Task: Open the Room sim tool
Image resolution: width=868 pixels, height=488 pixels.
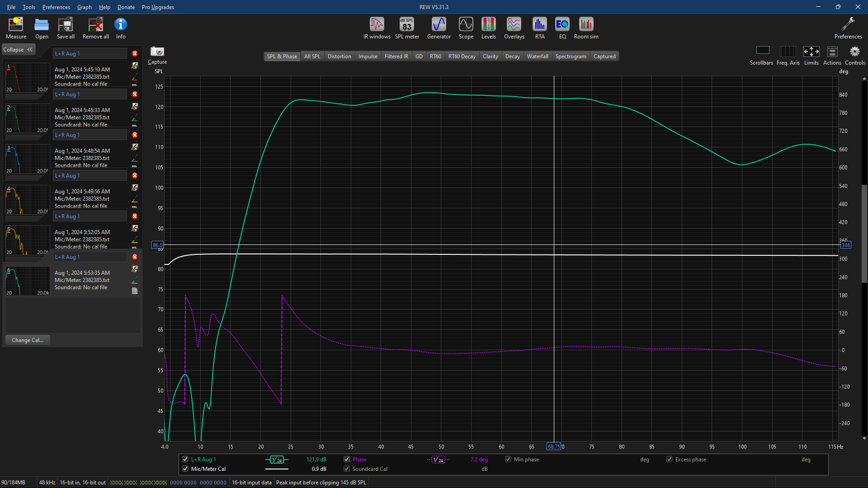Action: coord(586,28)
